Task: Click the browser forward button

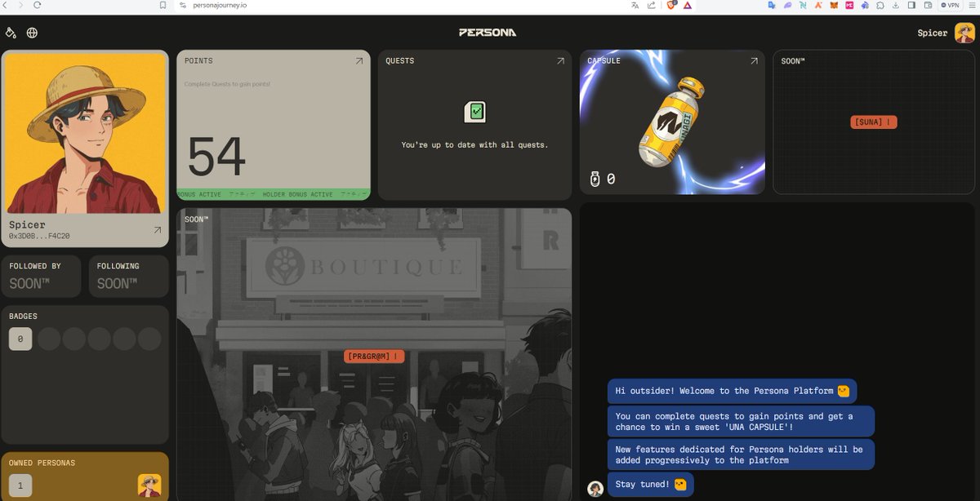Action: pyautogui.click(x=20, y=5)
